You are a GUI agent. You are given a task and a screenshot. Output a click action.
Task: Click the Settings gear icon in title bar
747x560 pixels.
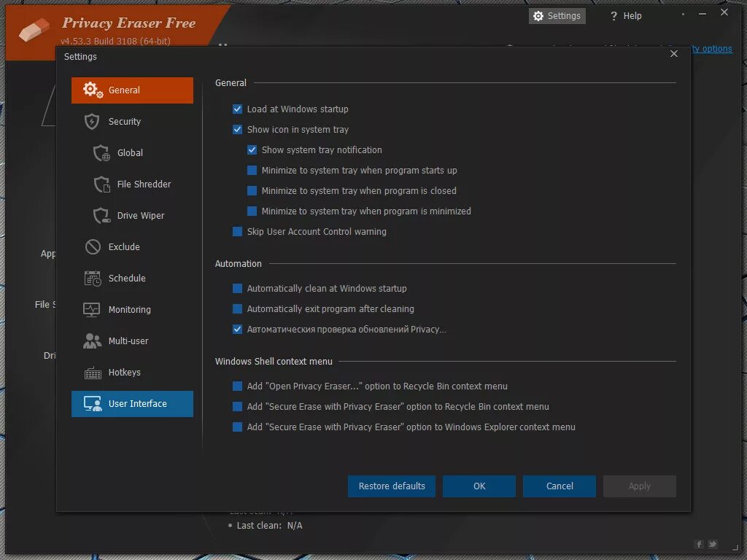click(538, 16)
